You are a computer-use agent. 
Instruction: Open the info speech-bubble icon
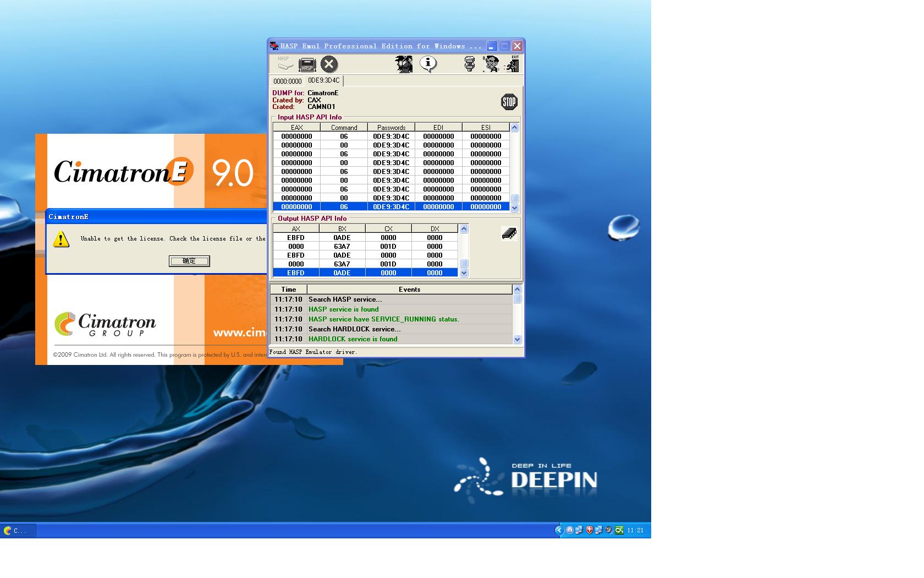[x=428, y=64]
